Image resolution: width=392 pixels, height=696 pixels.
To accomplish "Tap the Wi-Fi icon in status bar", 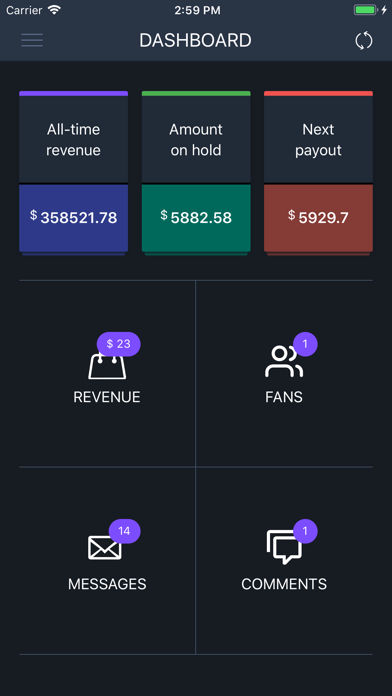I will pyautogui.click(x=54, y=10).
